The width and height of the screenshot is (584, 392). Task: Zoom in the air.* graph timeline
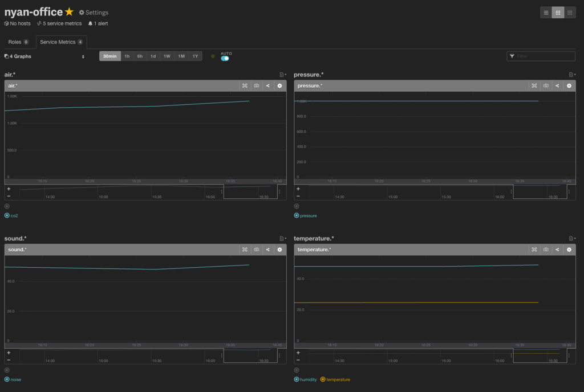[9, 189]
